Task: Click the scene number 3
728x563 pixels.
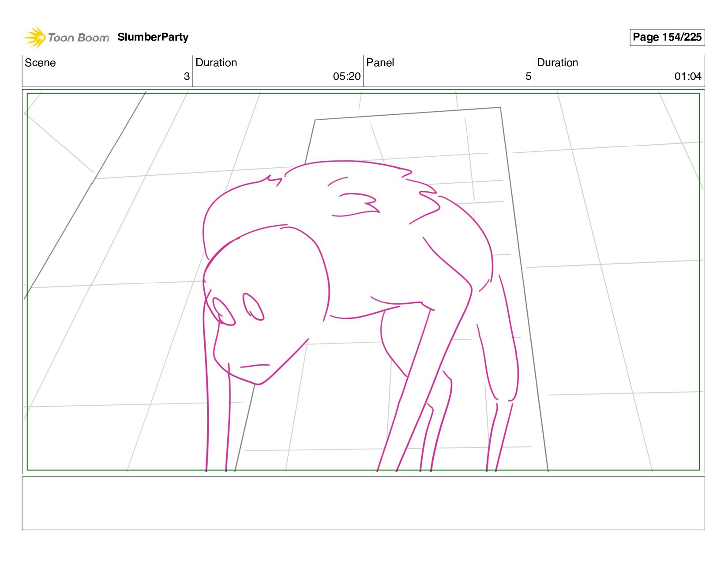Action: pyautogui.click(x=187, y=76)
